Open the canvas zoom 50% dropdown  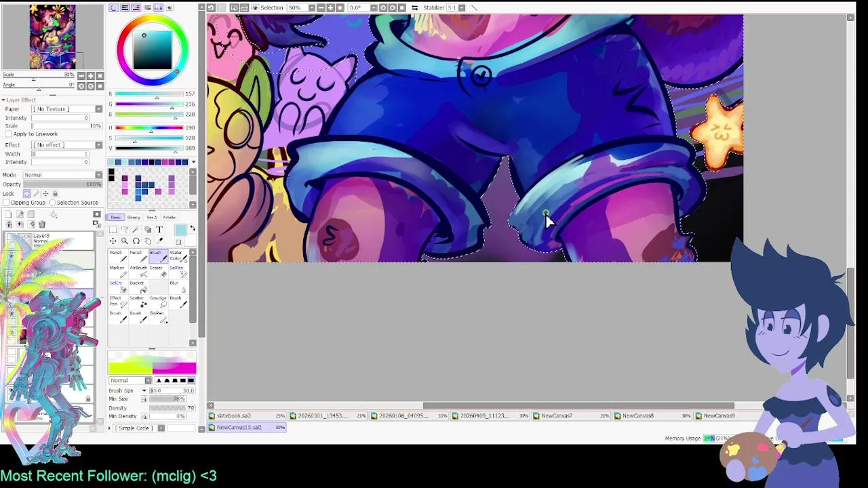coord(311,7)
